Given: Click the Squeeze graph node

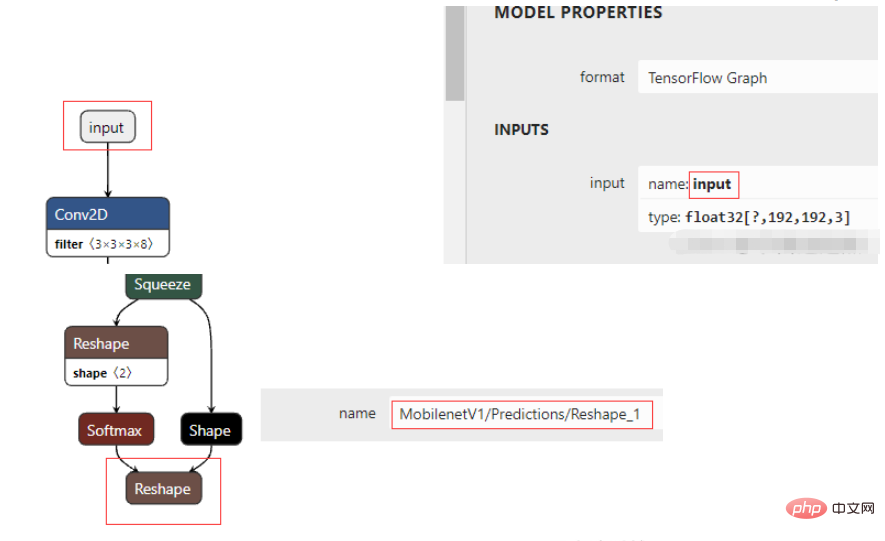Looking at the screenshot, I should [x=163, y=285].
